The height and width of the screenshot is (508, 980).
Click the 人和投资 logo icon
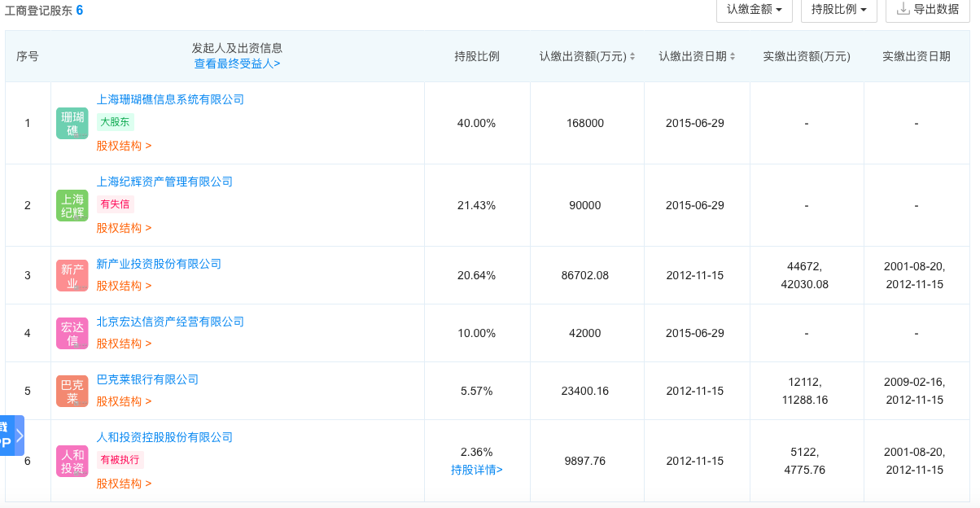pyautogui.click(x=72, y=461)
